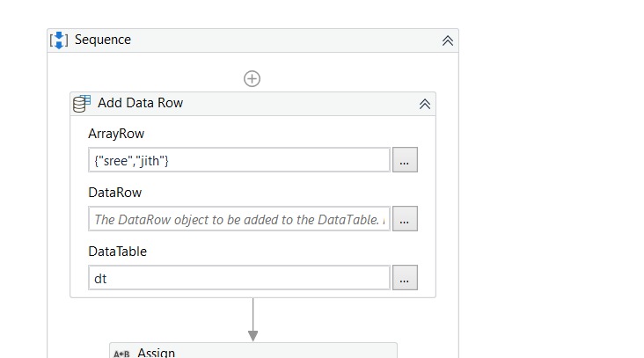Click the Add Data Row activity icon
The height and width of the screenshot is (358, 644).
coord(82,103)
